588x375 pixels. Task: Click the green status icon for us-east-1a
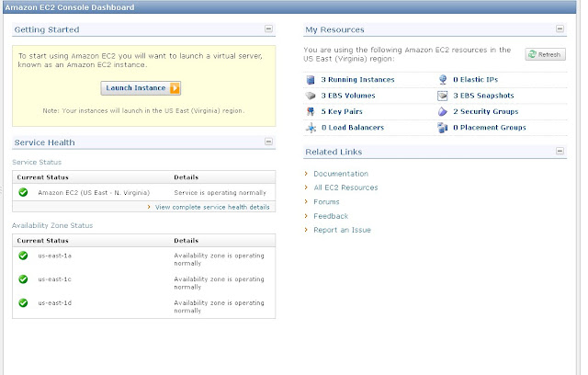click(x=23, y=256)
